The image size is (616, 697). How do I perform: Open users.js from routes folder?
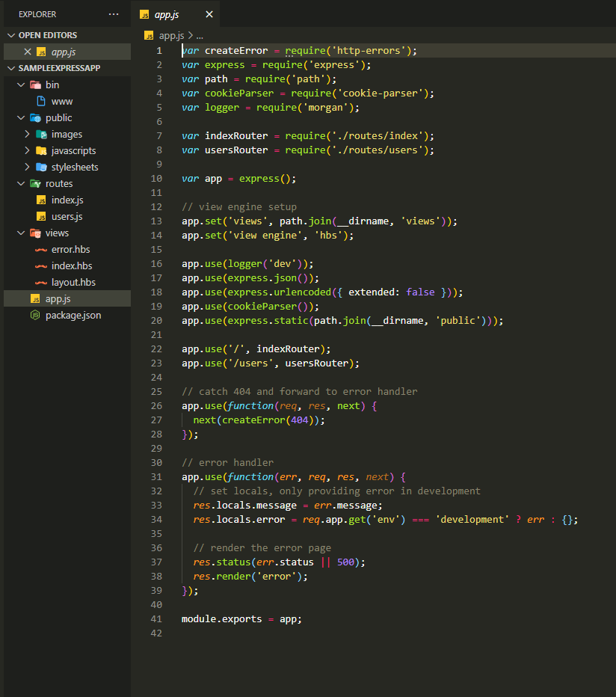(67, 216)
